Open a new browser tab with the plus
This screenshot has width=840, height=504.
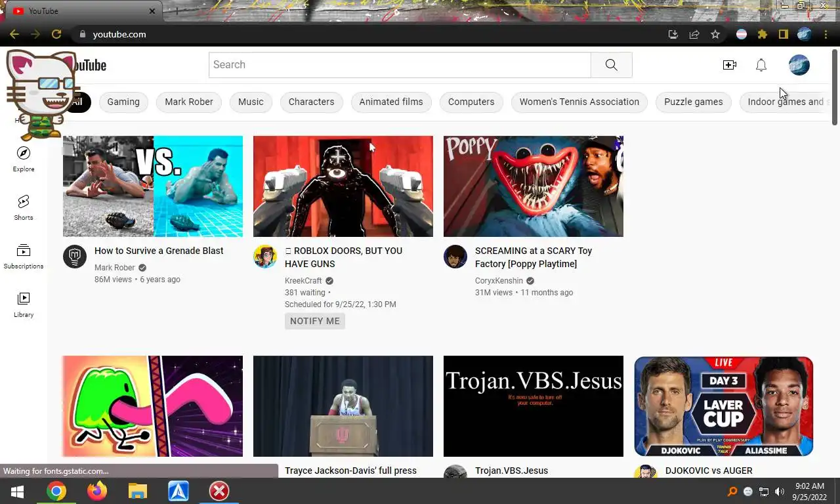(x=177, y=11)
